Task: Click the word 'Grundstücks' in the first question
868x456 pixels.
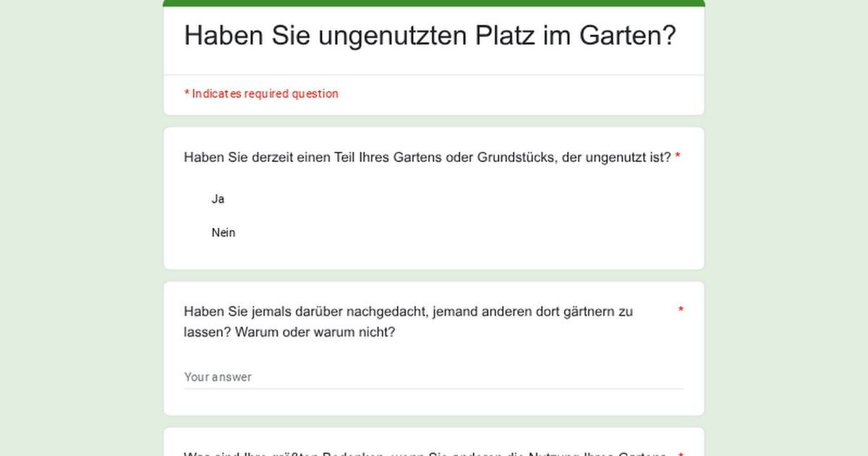Action: (516, 157)
